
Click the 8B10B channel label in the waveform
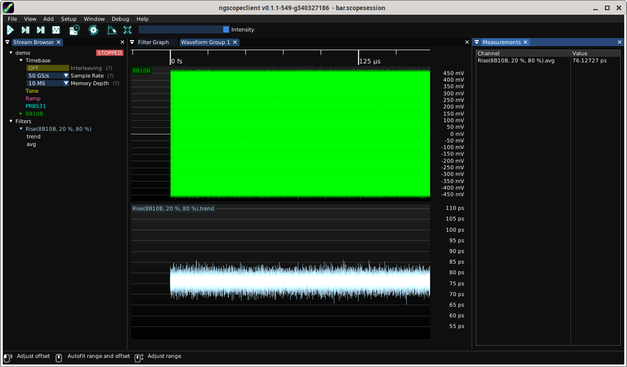tap(141, 71)
